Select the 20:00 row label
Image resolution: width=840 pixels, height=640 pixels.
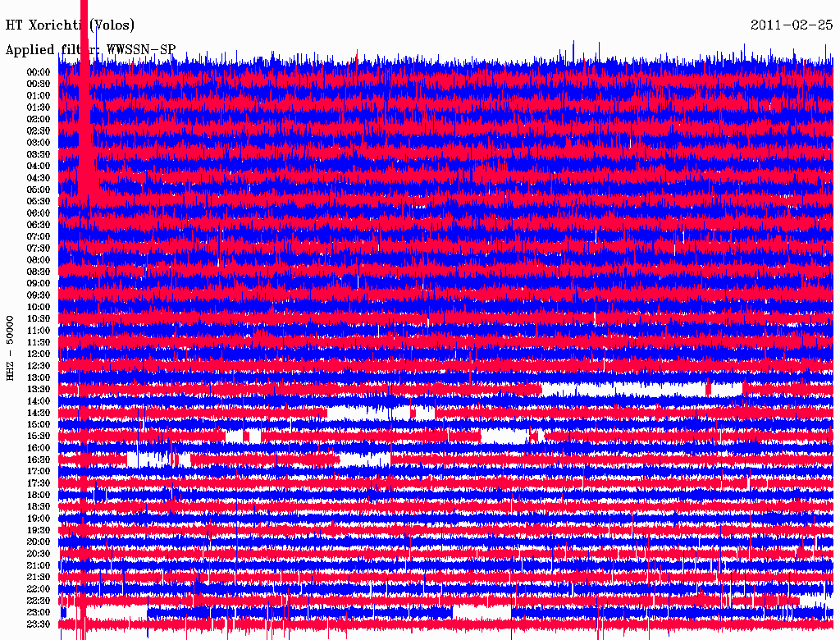tap(38, 542)
